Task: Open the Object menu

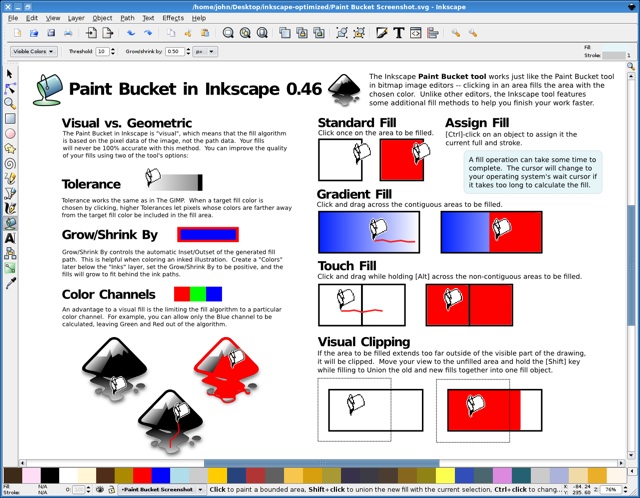Action: coord(102,18)
